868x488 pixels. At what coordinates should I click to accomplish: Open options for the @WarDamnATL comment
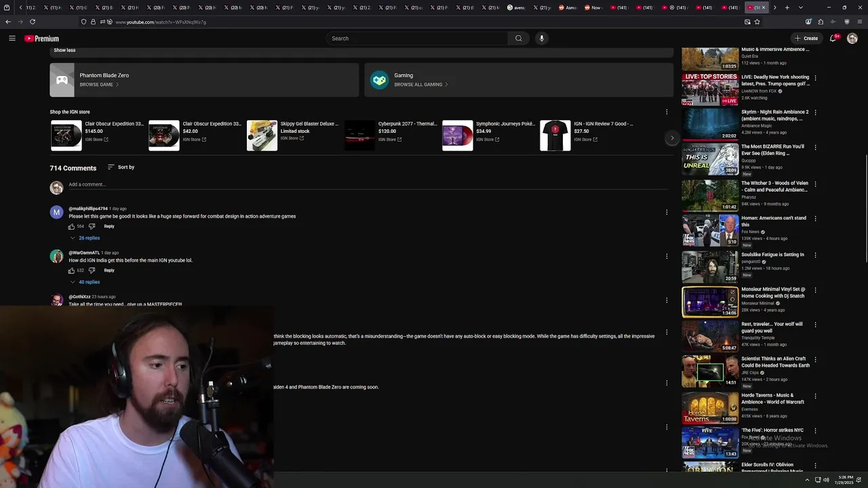(667, 256)
